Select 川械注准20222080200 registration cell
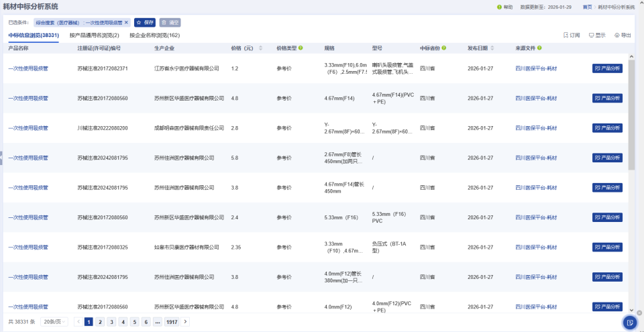Viewport: 644px width, 332px height. coord(102,128)
